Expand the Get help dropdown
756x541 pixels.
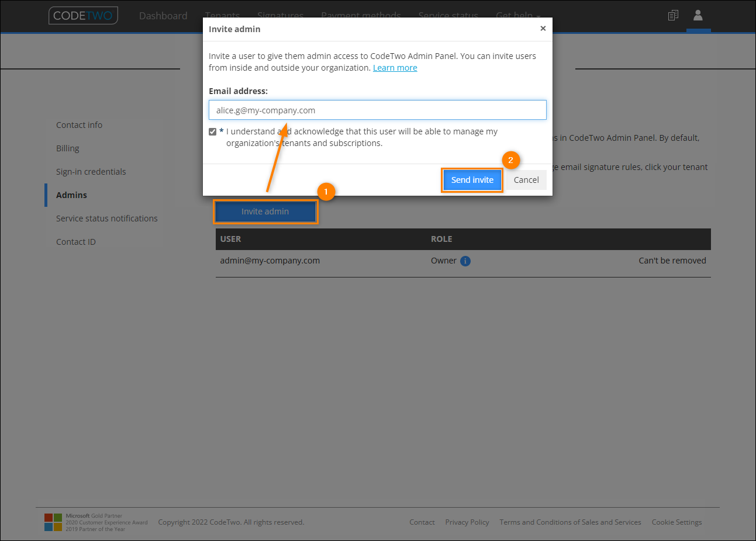pyautogui.click(x=518, y=16)
